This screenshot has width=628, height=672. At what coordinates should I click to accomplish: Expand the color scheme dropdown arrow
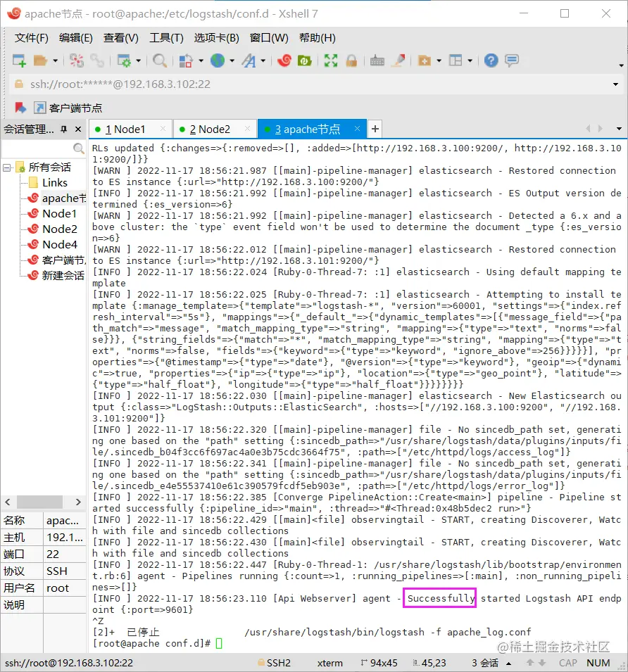point(201,61)
